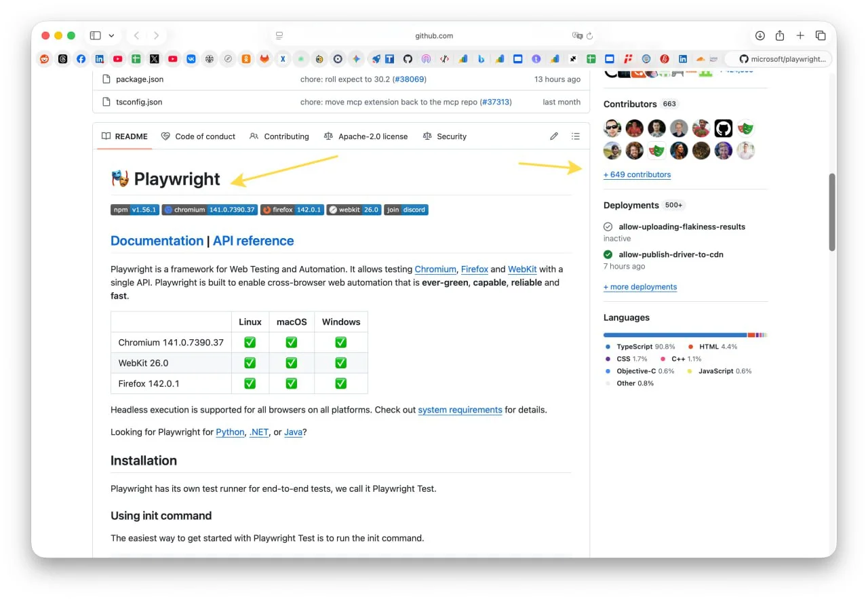Open the README outline list icon

tap(576, 136)
